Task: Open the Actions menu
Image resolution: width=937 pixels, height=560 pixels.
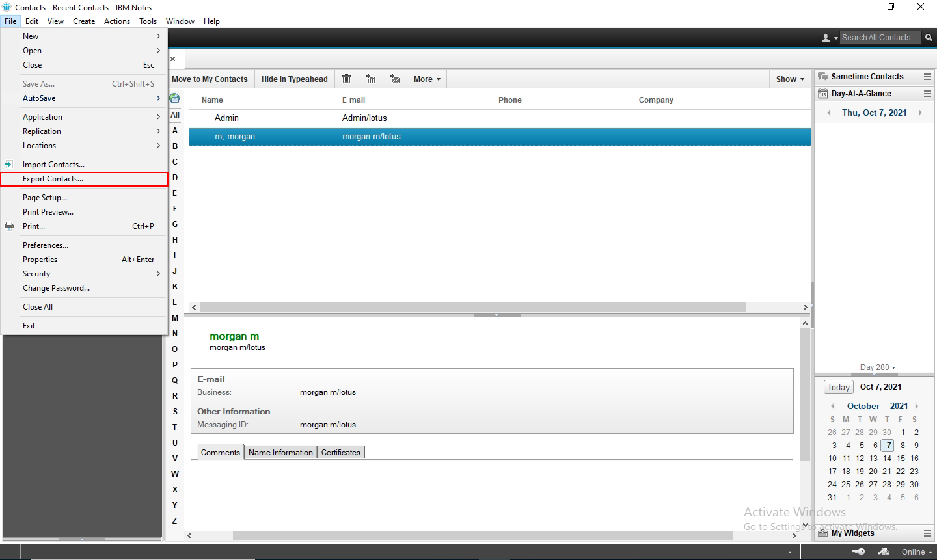Action: click(x=117, y=21)
